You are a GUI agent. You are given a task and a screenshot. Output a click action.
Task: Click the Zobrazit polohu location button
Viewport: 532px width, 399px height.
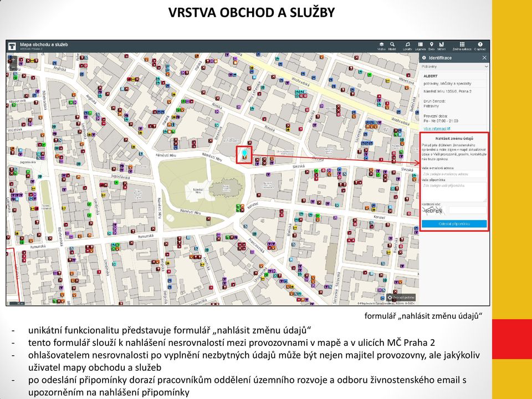(401, 298)
